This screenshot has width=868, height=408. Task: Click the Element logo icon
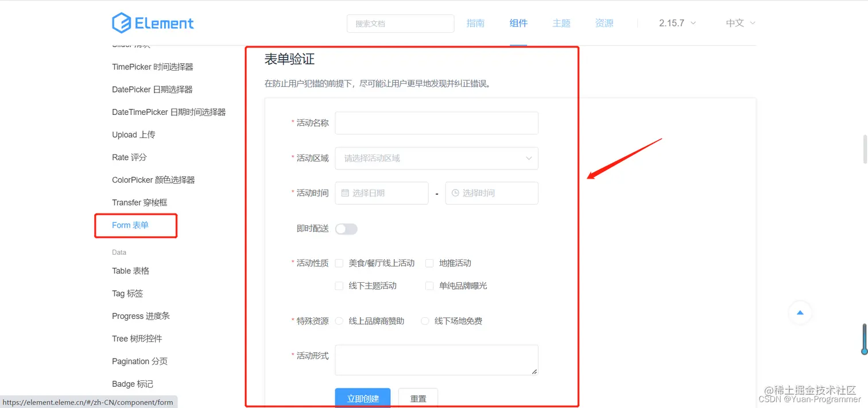(x=121, y=22)
